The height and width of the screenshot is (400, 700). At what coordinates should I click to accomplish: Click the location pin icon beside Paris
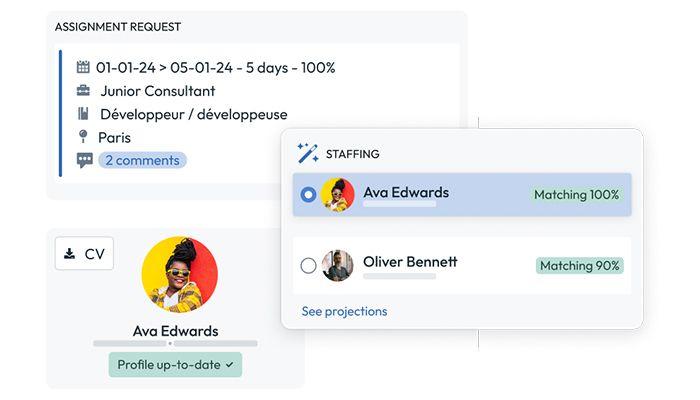[x=83, y=137]
